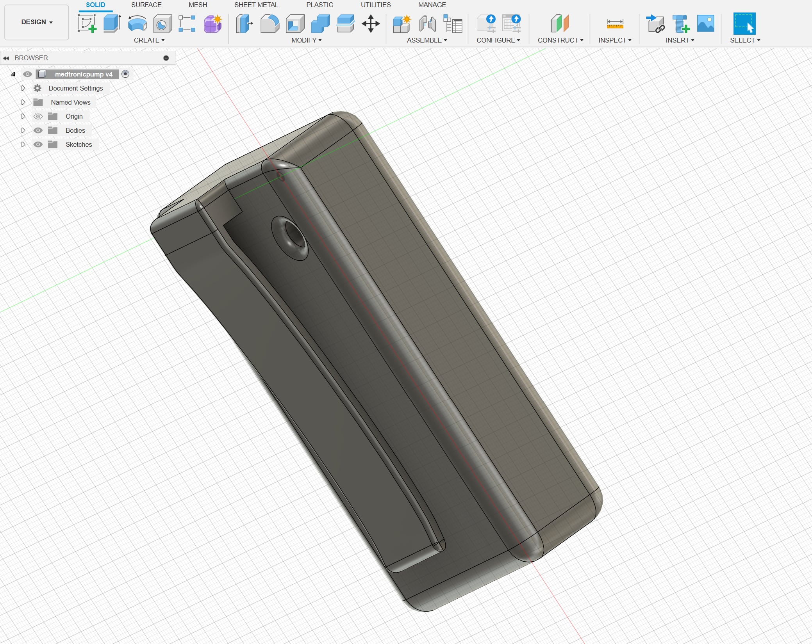This screenshot has width=812, height=644.
Task: Select the Sketches folder label
Action: (79, 144)
